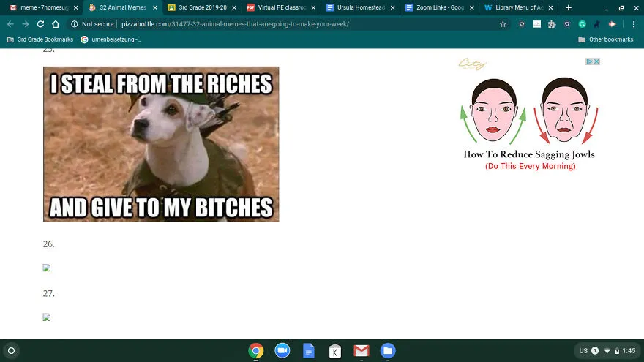Open Google Docs from the shelf

pos(308,350)
